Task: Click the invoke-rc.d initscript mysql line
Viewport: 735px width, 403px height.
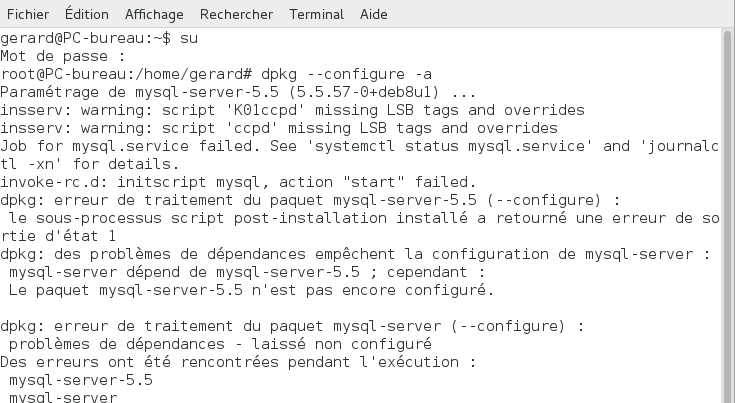Action: (238, 182)
